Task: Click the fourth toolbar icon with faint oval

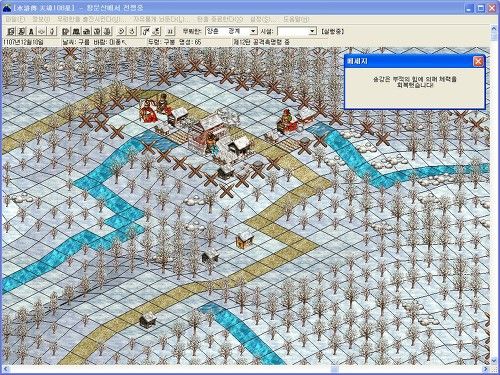Action: [41, 31]
